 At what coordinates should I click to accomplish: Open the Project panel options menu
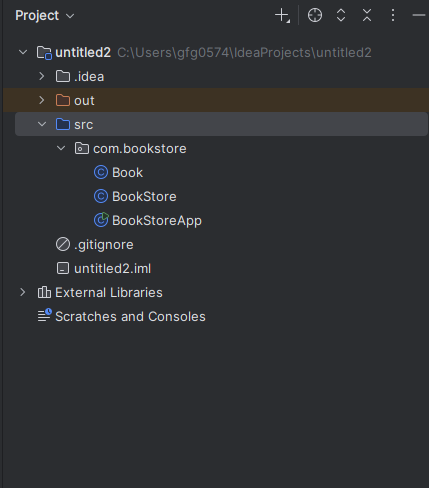click(x=393, y=15)
